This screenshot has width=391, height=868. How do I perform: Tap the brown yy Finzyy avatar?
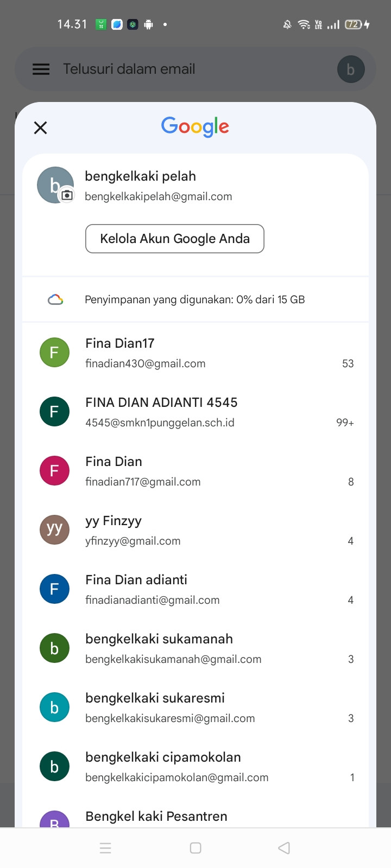(54, 530)
